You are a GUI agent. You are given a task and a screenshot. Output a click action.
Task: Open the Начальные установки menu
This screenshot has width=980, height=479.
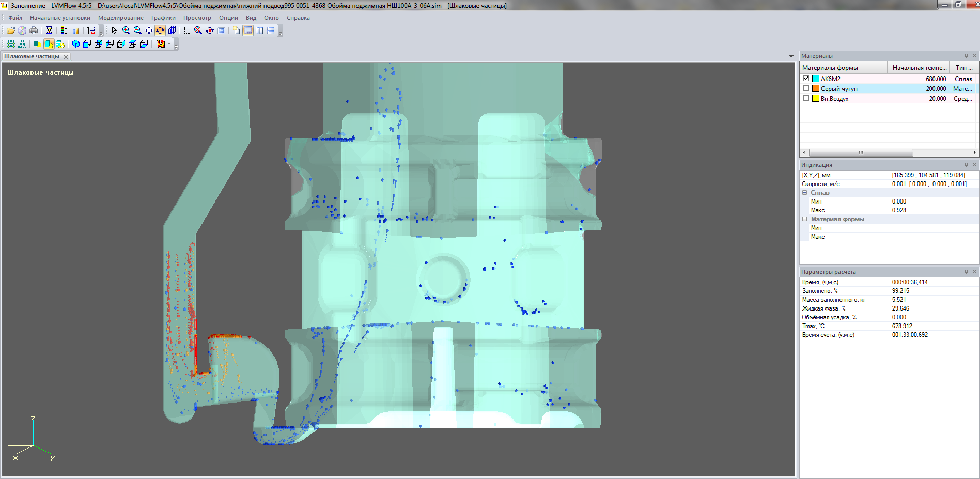tap(60, 18)
